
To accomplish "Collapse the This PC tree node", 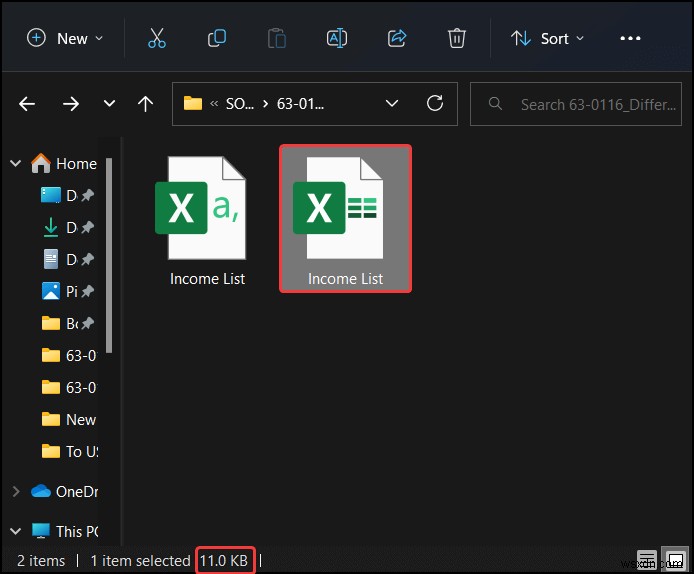I will point(15,531).
